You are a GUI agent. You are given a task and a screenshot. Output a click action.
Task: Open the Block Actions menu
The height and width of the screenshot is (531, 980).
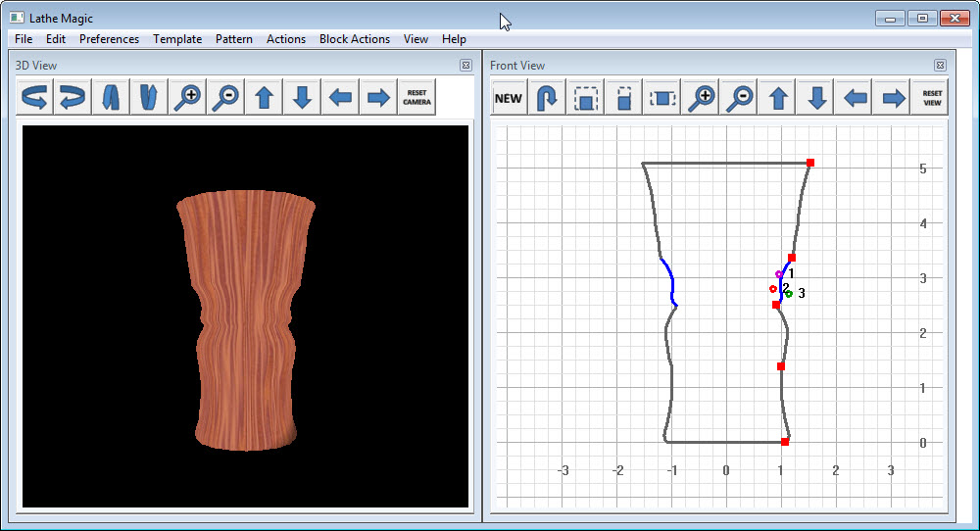pyautogui.click(x=354, y=39)
